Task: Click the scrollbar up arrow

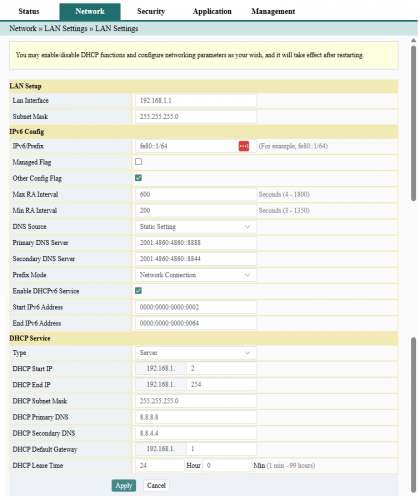Action: tap(413, 40)
